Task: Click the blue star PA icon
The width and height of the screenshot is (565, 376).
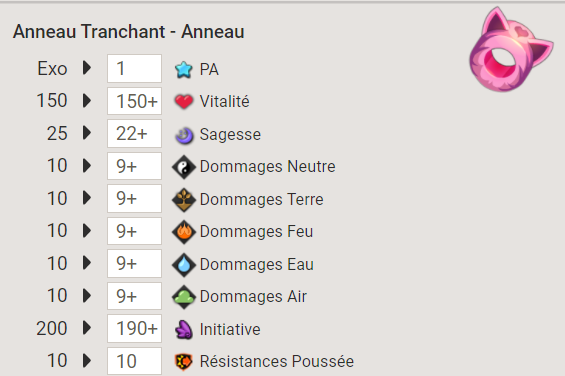Action: (184, 69)
